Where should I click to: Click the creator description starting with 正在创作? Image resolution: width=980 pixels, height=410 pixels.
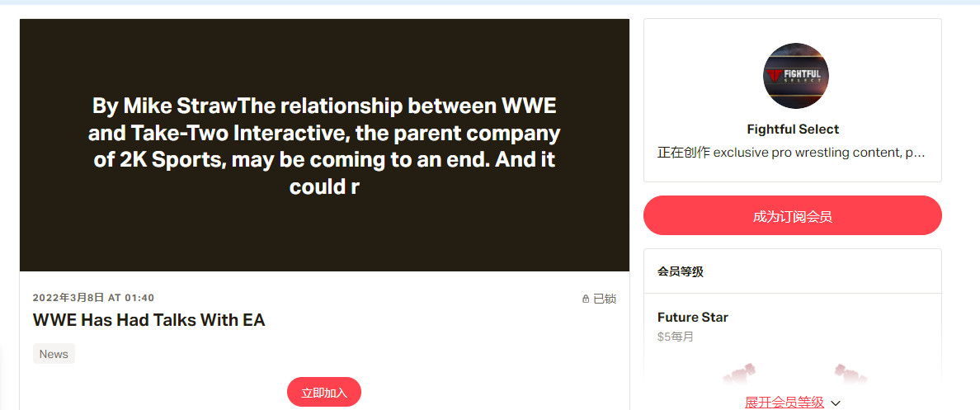[x=791, y=153]
